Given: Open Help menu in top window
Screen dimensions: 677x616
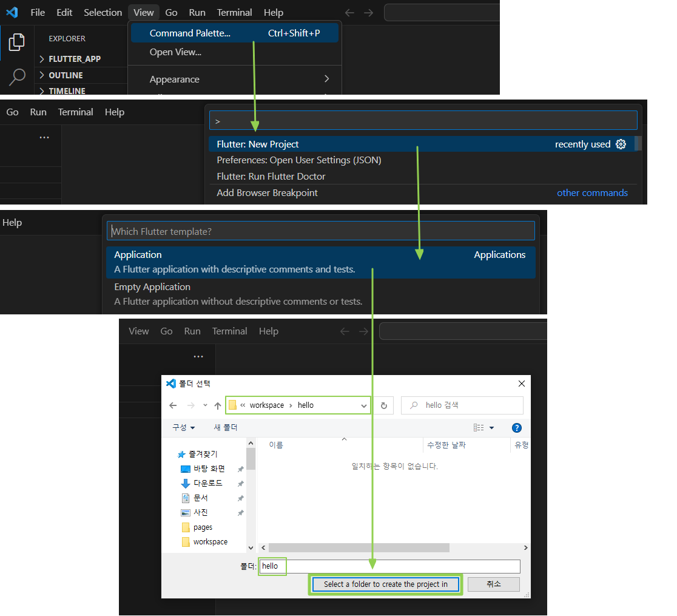Looking at the screenshot, I should coord(274,13).
